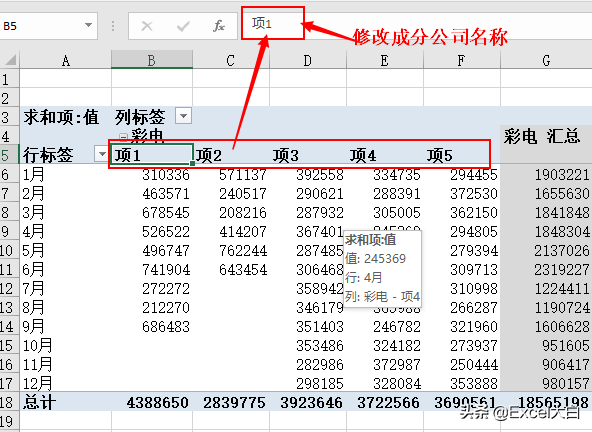This screenshot has width=592, height=432.
Task: Click into the formula bar text 项1
Action: (x=262, y=23)
